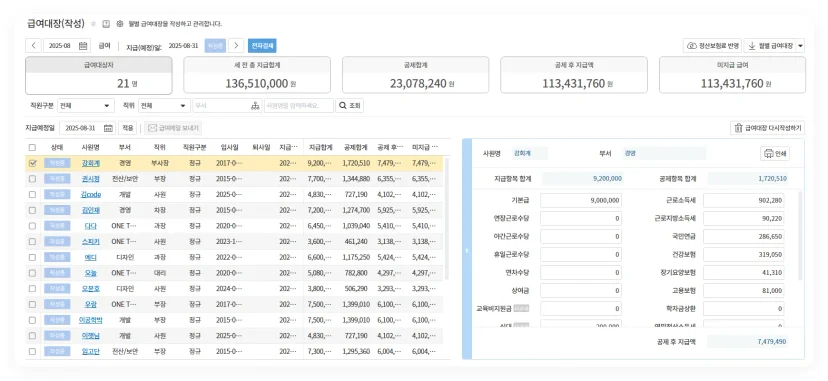The width and height of the screenshot is (828, 381).
Task: Open the 직위 dropdown
Action: (x=164, y=106)
